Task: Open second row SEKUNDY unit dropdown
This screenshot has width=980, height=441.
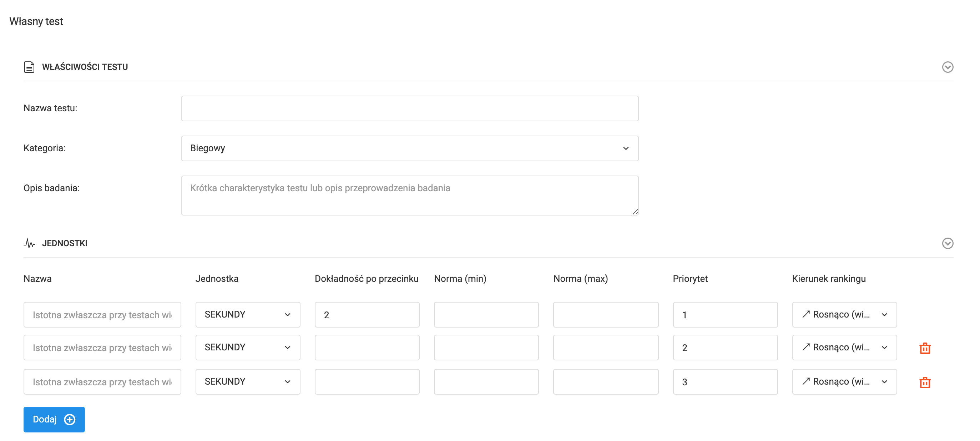Action: tap(248, 348)
